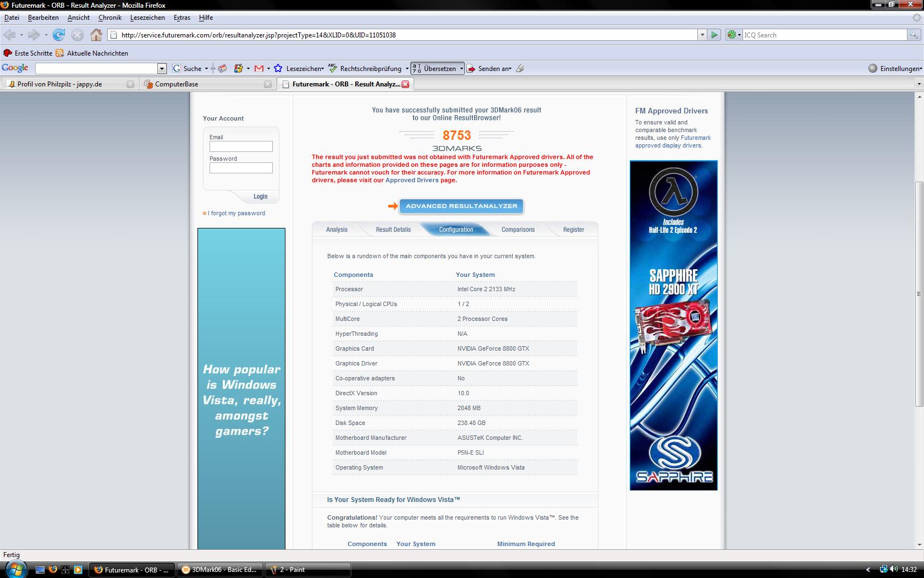The height and width of the screenshot is (578, 924).
Task: Click the Advanced ResultAnalyzer button
Action: point(461,206)
